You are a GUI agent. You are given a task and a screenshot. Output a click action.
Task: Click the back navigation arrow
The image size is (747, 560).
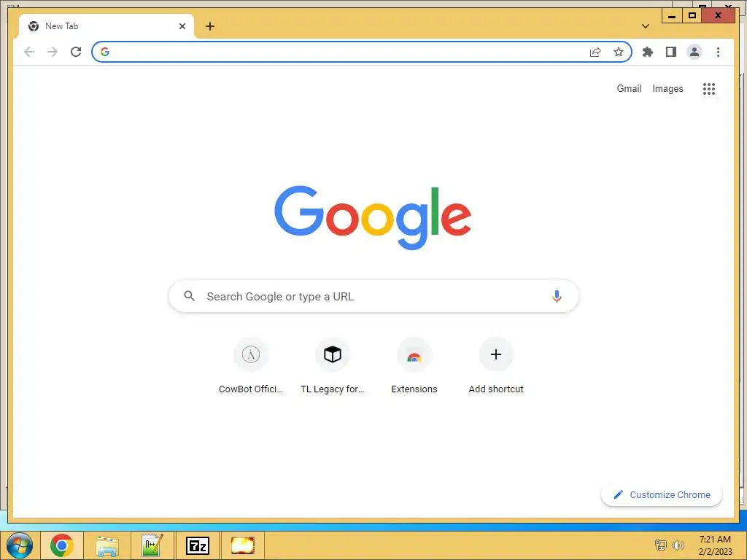click(29, 52)
